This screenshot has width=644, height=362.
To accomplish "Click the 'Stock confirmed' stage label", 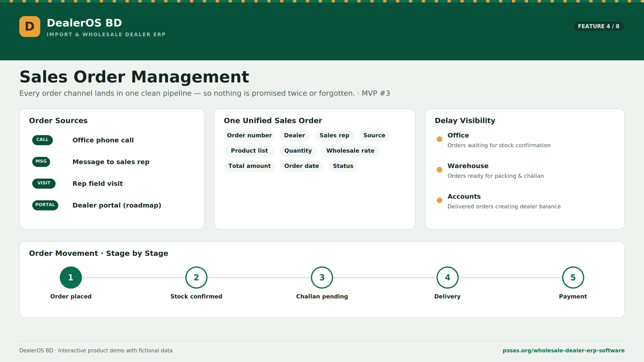I will [196, 296].
